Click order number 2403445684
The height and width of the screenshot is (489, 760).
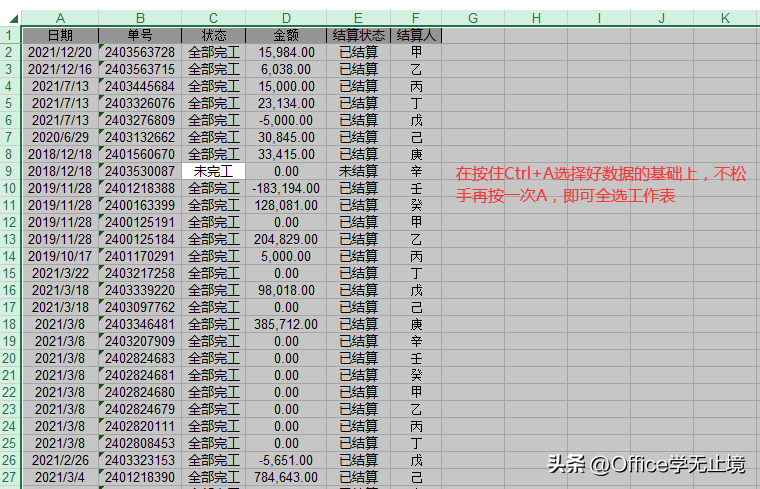click(x=140, y=86)
